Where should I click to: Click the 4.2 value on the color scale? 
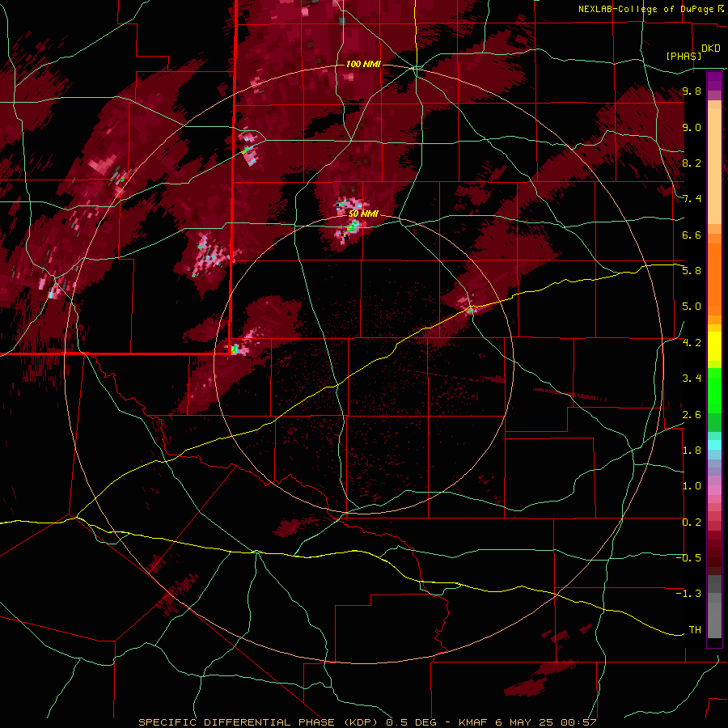pos(692,342)
